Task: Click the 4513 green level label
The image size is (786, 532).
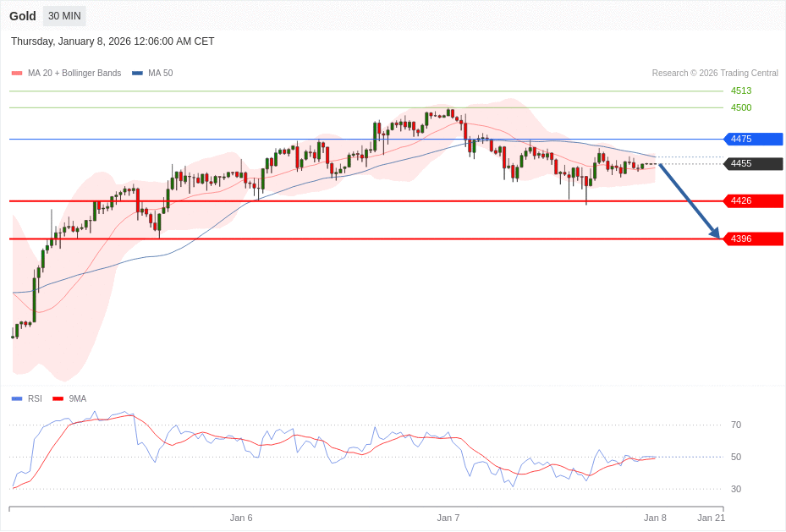Action: (740, 90)
